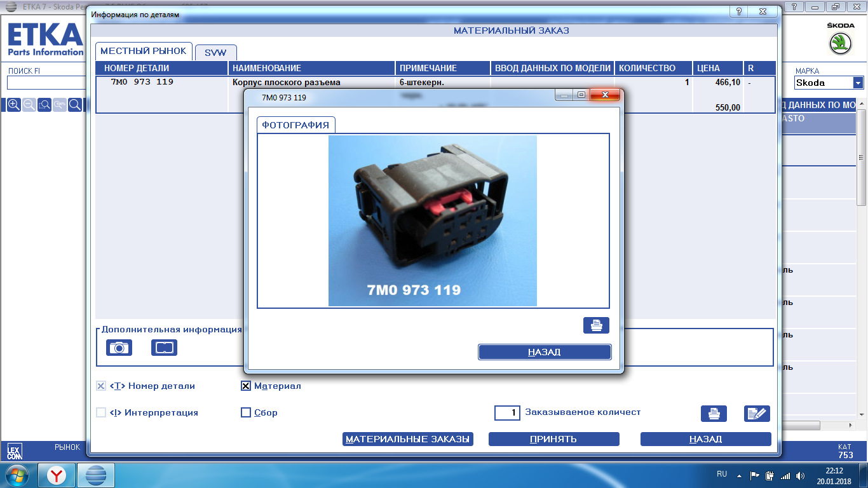The width and height of the screenshot is (868, 488).
Task: Click Корпус плоского разъема cell
Action: [287, 83]
